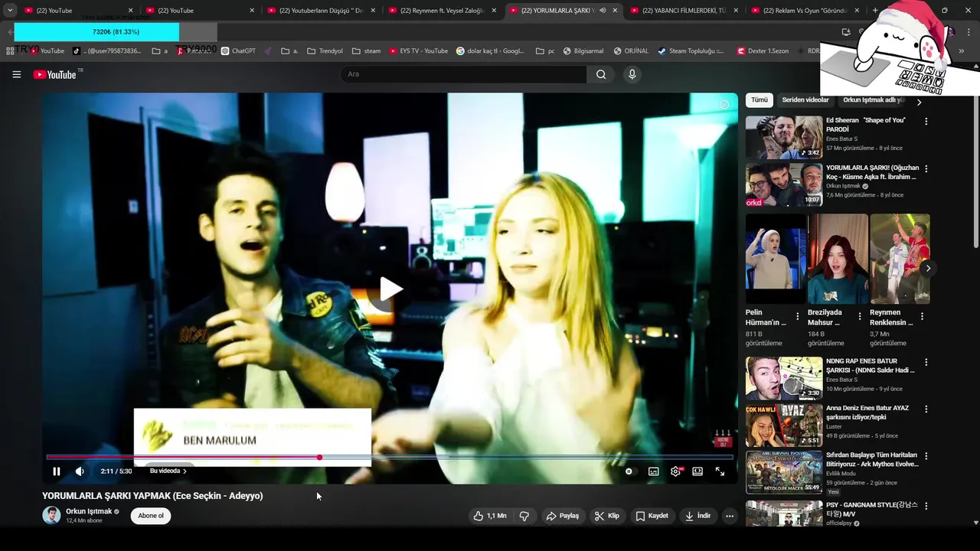The image size is (980, 551).
Task: Open options for Ed Sheeran parody video
Action: [926, 121]
